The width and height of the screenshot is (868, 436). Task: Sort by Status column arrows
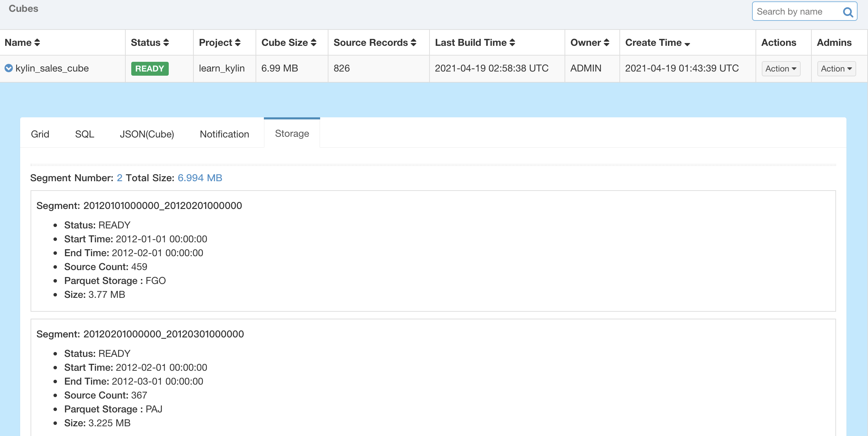166,43
